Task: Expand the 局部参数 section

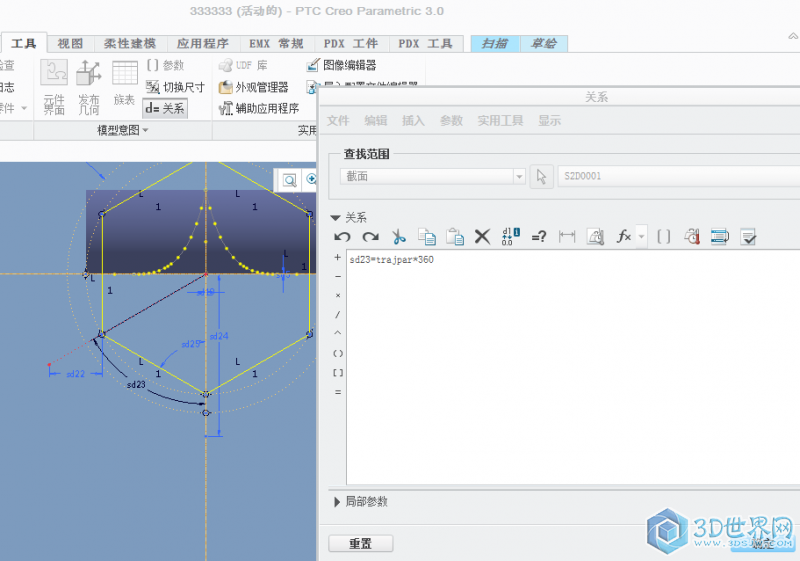Action: [336, 502]
